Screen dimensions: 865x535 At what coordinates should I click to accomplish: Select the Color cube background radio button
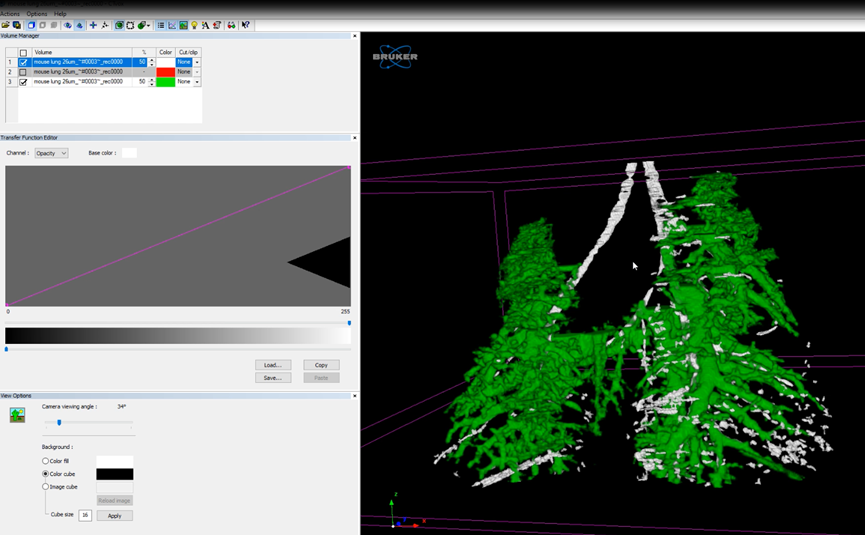coord(45,474)
